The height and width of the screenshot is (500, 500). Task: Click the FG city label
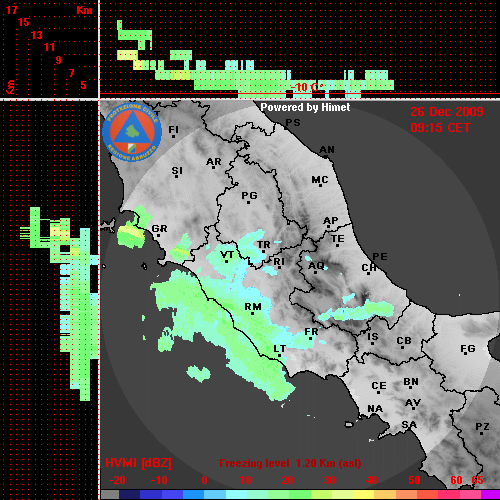click(x=468, y=349)
